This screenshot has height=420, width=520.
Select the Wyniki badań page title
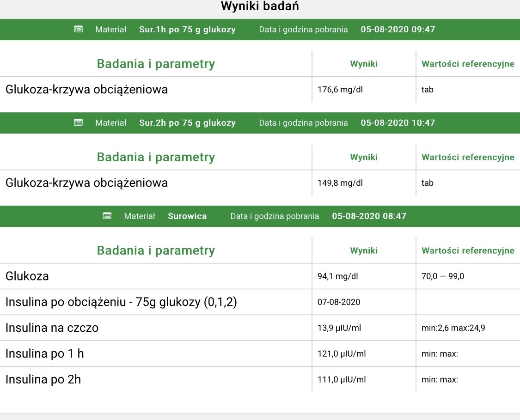click(260, 6)
